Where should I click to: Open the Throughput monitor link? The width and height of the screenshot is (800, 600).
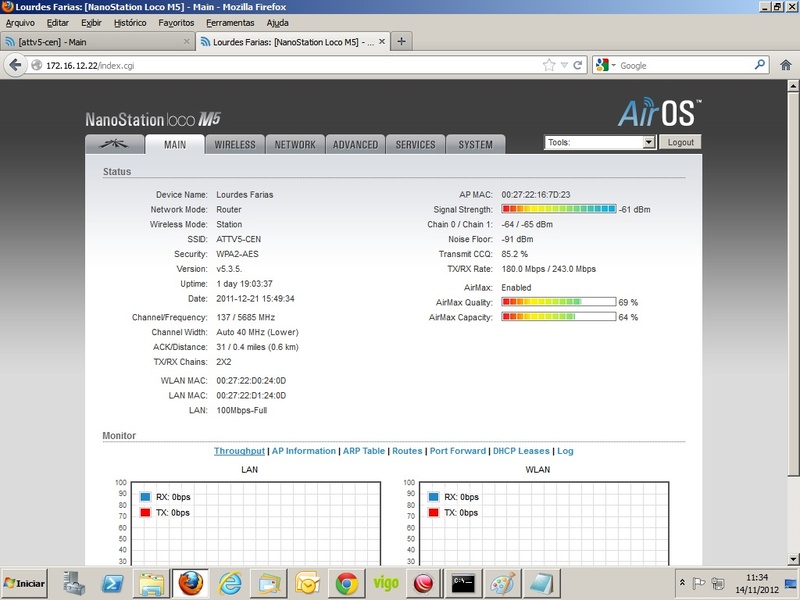pos(239,451)
